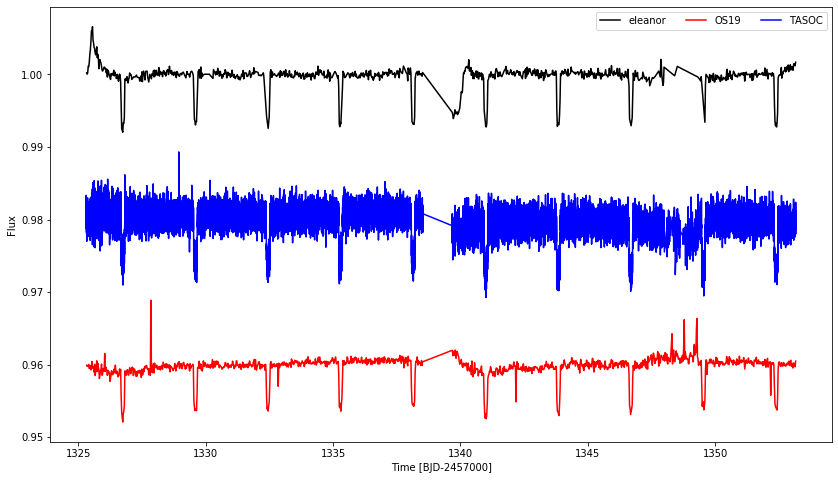This screenshot has width=838, height=480.
Task: Click the 1335 x-axis tick label
Action: [333, 453]
